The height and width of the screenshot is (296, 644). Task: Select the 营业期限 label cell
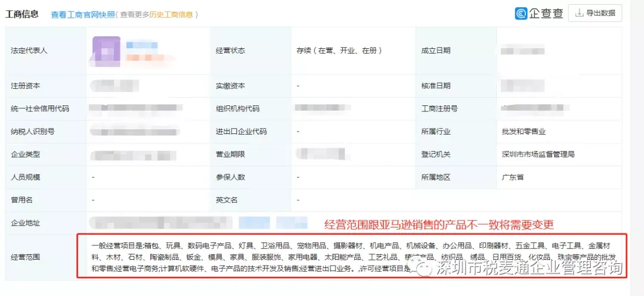250,155
